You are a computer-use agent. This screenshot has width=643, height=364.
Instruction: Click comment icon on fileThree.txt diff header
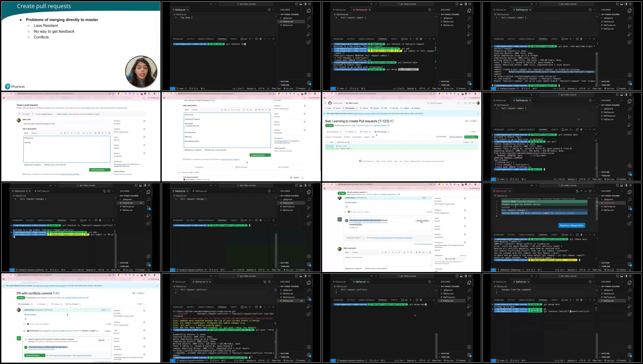[x=472, y=142]
